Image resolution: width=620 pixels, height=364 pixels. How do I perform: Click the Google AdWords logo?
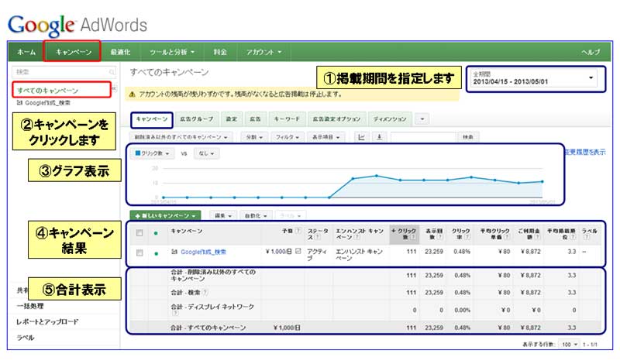[x=77, y=26]
